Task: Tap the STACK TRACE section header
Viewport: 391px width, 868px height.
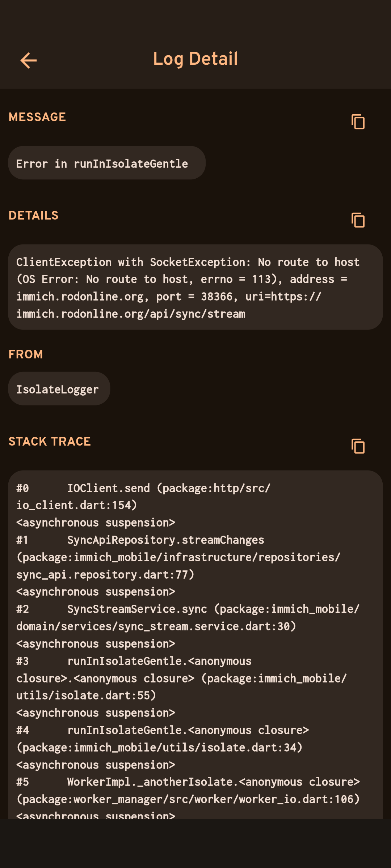Action: (50, 442)
